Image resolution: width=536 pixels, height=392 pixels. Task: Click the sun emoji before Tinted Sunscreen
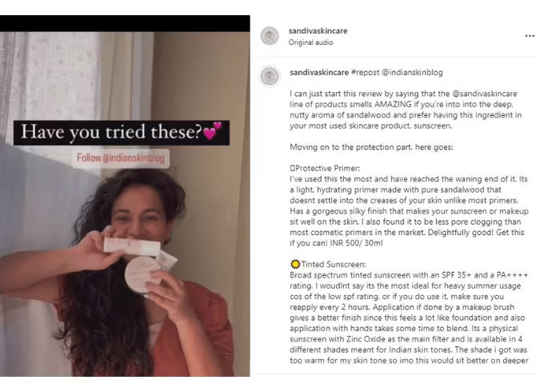point(295,264)
